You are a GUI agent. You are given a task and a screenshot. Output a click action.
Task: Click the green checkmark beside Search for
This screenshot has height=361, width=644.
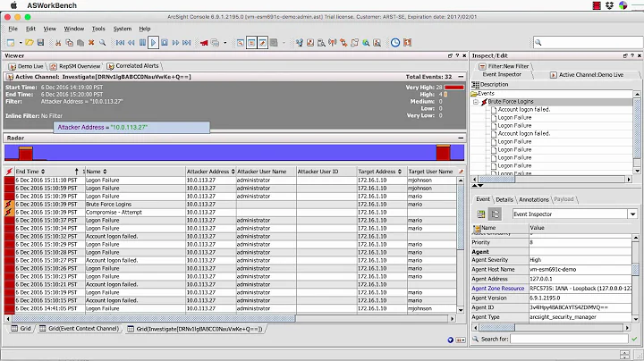point(634,339)
